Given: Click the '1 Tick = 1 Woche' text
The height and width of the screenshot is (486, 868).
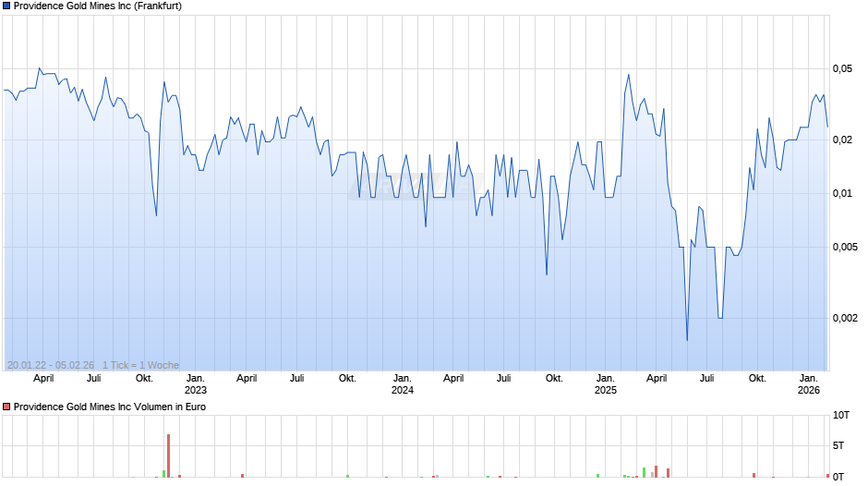Looking at the screenshot, I should pyautogui.click(x=140, y=365).
